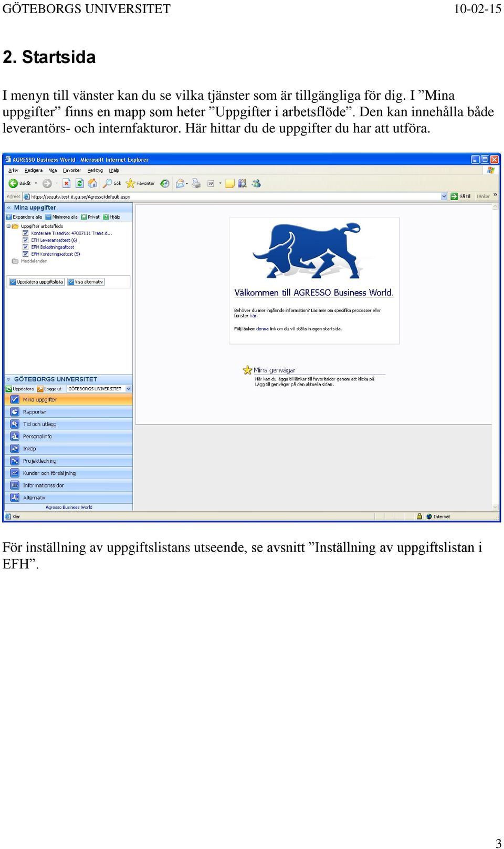Select the Personalinfo sidebar icon
This screenshot has width=504, height=849.
click(15, 436)
